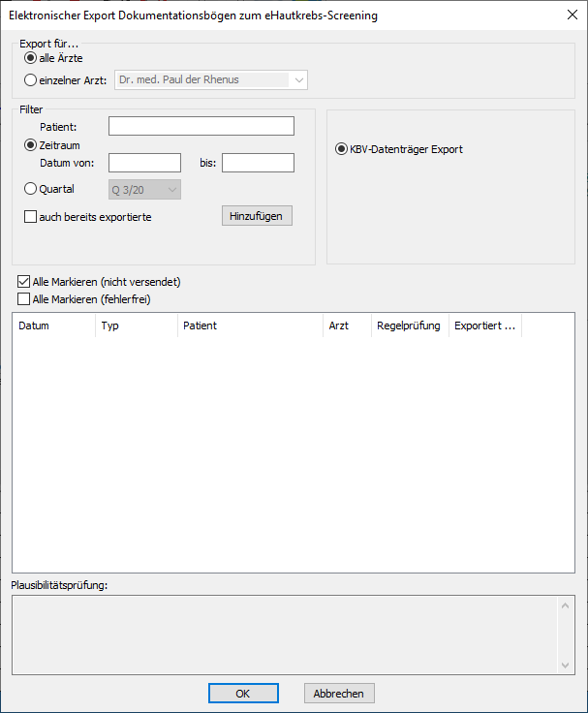Close the eHautkrebs-Screening export dialog

click(573, 15)
